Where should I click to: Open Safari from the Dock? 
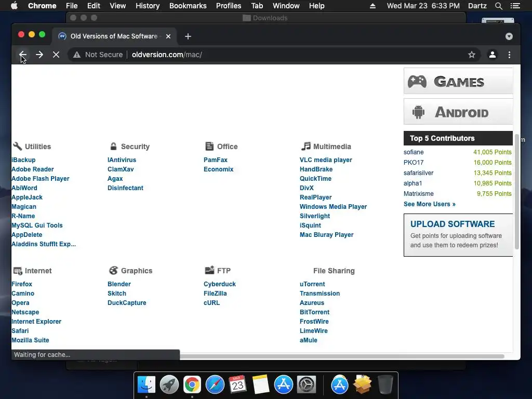pyautogui.click(x=215, y=385)
